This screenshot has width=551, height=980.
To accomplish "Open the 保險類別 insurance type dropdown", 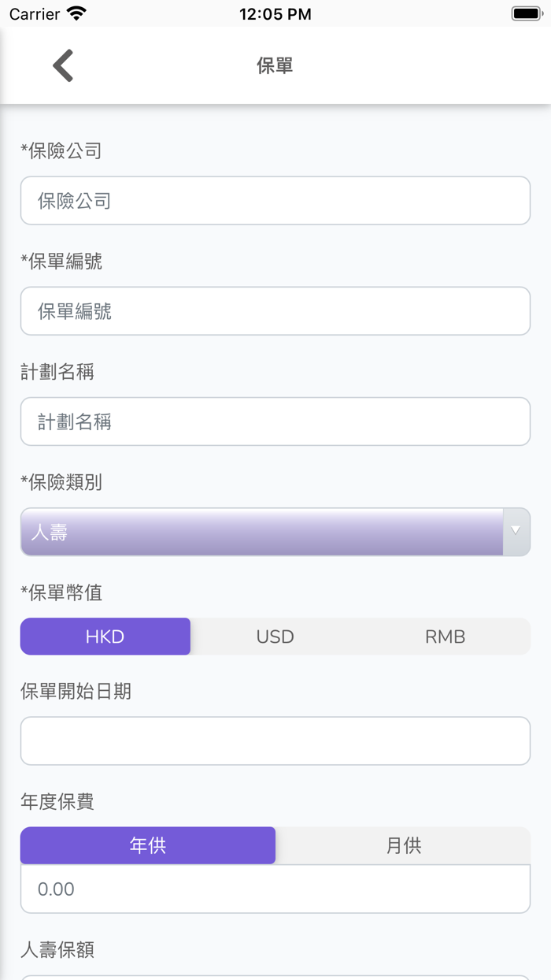I will [x=275, y=532].
